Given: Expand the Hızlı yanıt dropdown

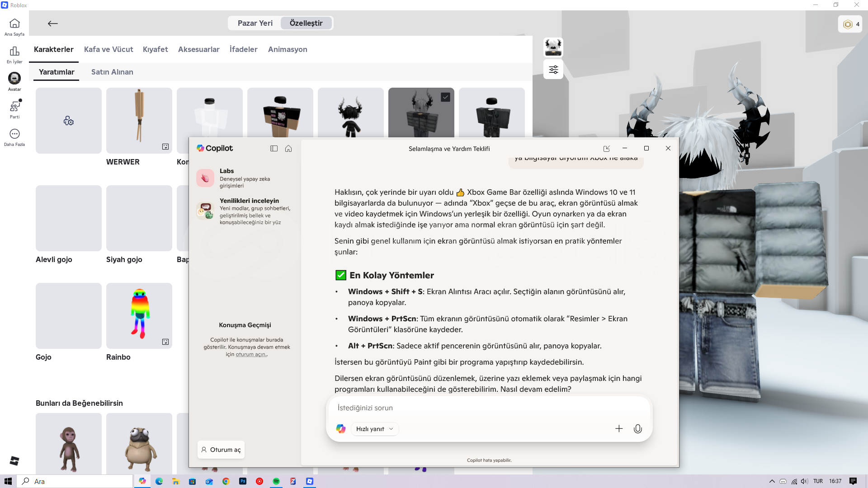Looking at the screenshot, I should coord(375,429).
